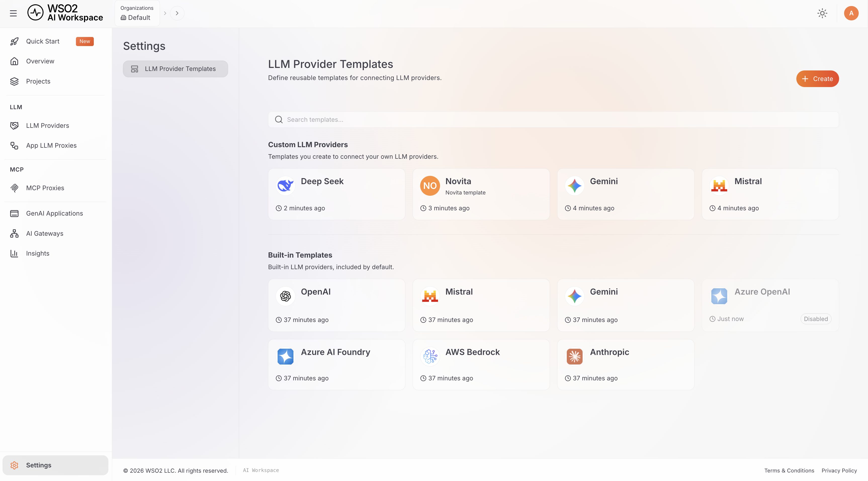Viewport: 868px width, 481px height.
Task: Open the disabled Azure OpenAI card
Action: point(770,305)
